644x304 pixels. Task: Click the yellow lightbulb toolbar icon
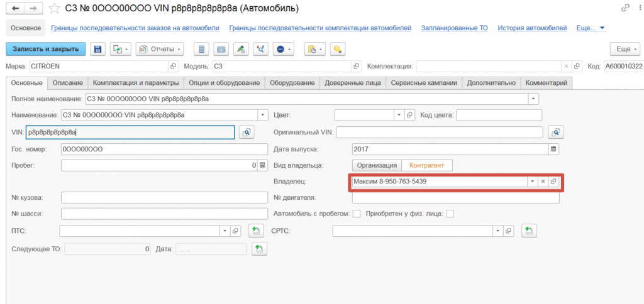coord(338,49)
